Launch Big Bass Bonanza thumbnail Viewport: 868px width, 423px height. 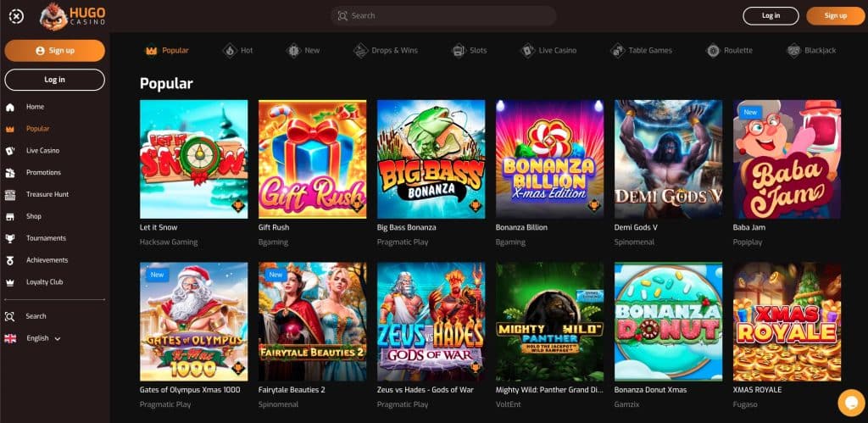(x=431, y=159)
